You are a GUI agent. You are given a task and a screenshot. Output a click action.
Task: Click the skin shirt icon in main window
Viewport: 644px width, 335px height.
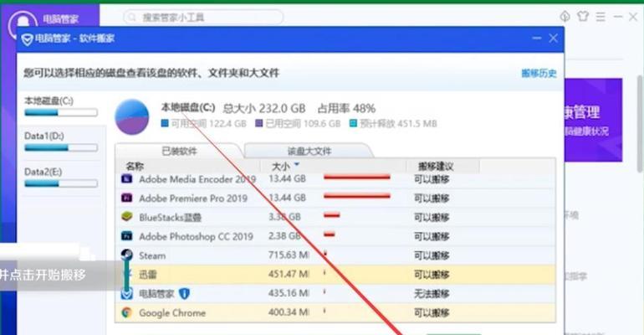(x=582, y=17)
